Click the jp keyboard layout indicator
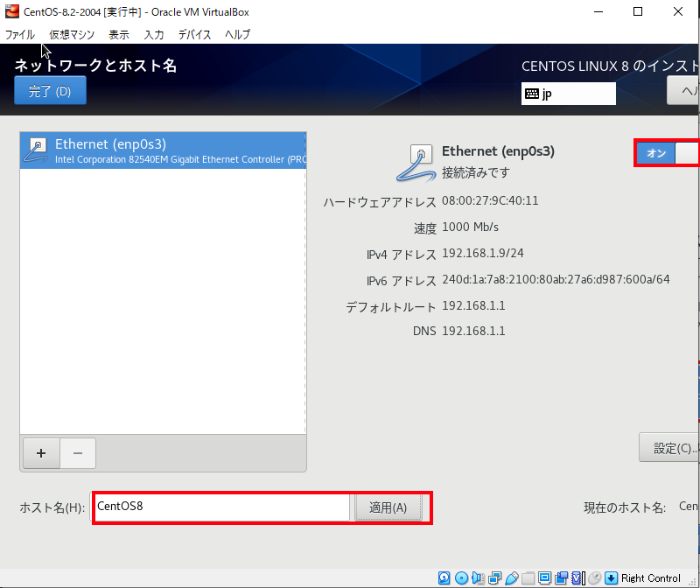This screenshot has width=700, height=588. [568, 94]
